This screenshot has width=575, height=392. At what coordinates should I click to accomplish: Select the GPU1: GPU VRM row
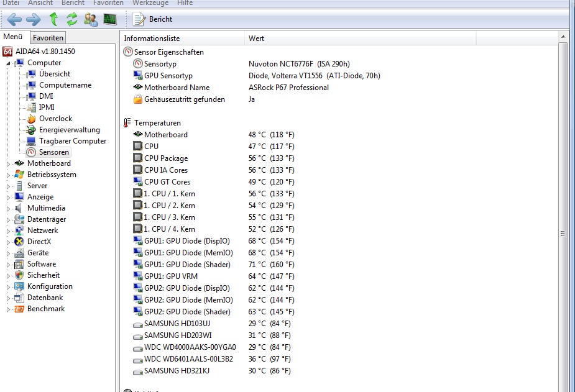214,276
